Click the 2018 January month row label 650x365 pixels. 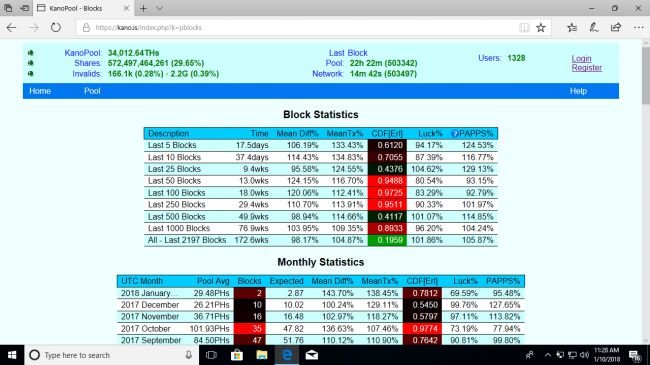149,293
